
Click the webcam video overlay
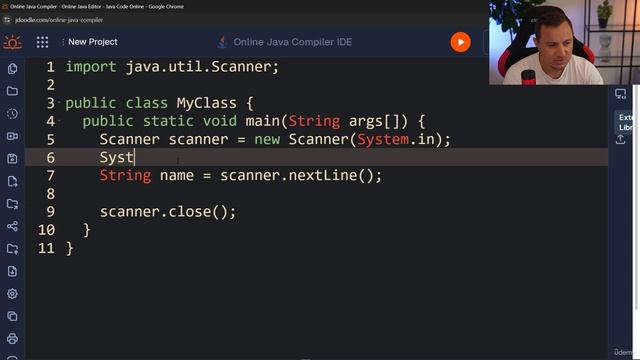tap(564, 42)
